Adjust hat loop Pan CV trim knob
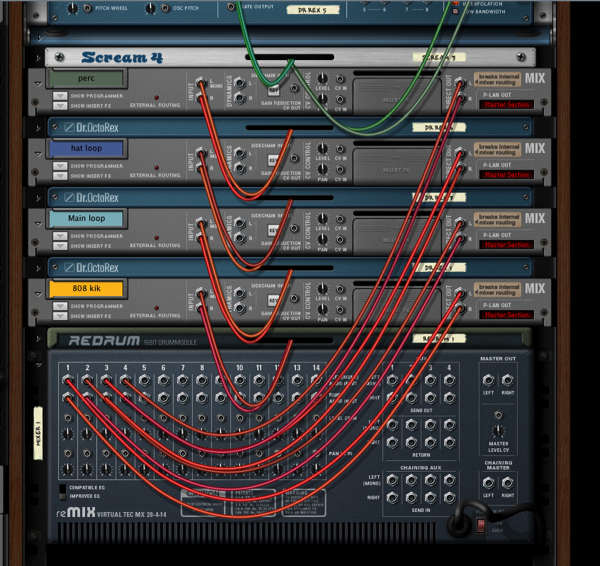 coord(323,169)
